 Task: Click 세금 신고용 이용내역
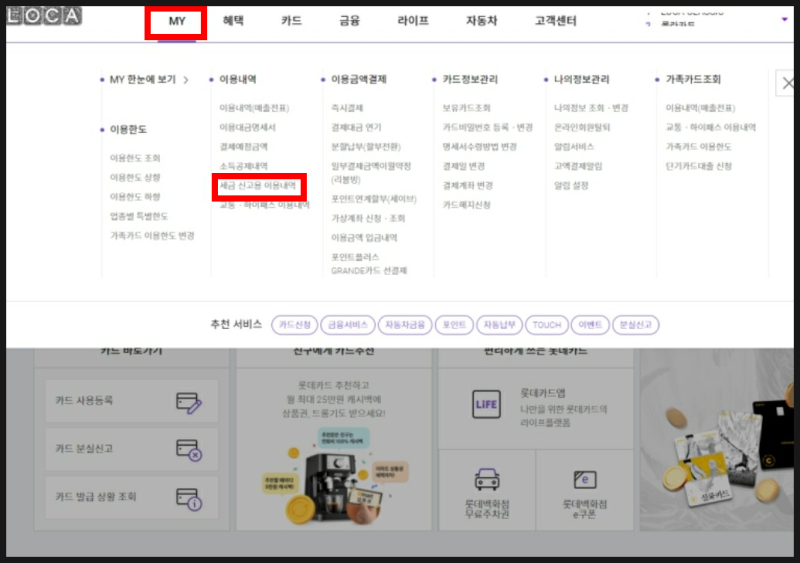tap(258, 186)
